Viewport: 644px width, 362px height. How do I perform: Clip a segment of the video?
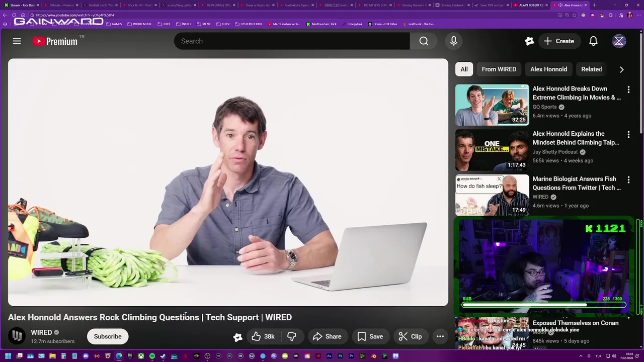(411, 336)
